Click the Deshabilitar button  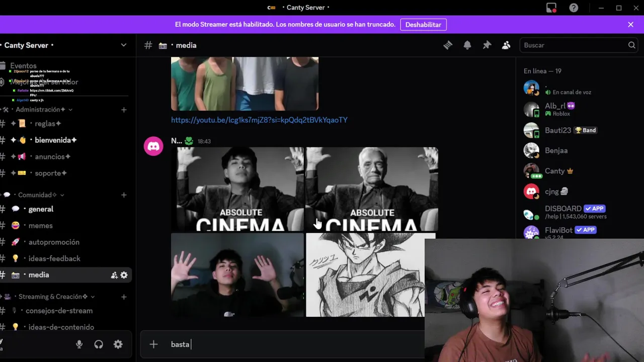423,25
